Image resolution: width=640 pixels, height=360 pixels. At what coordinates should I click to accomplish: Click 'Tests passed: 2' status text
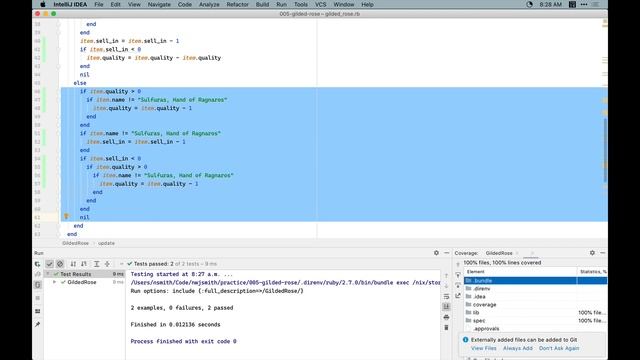click(x=154, y=264)
